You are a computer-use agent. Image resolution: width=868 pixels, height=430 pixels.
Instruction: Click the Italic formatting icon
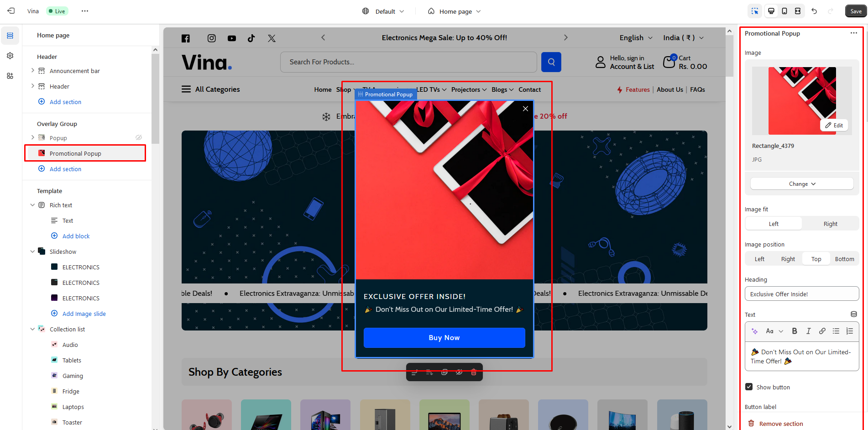point(808,331)
